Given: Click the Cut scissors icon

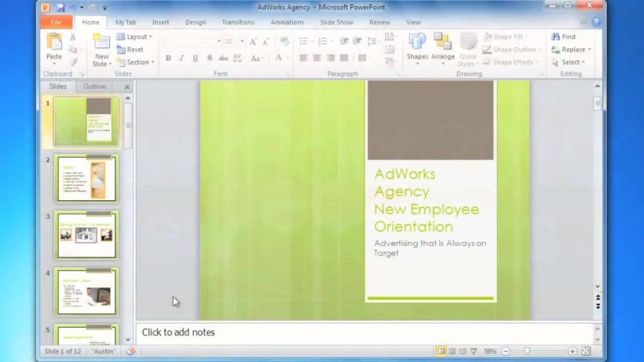Looking at the screenshot, I should click(x=72, y=37).
